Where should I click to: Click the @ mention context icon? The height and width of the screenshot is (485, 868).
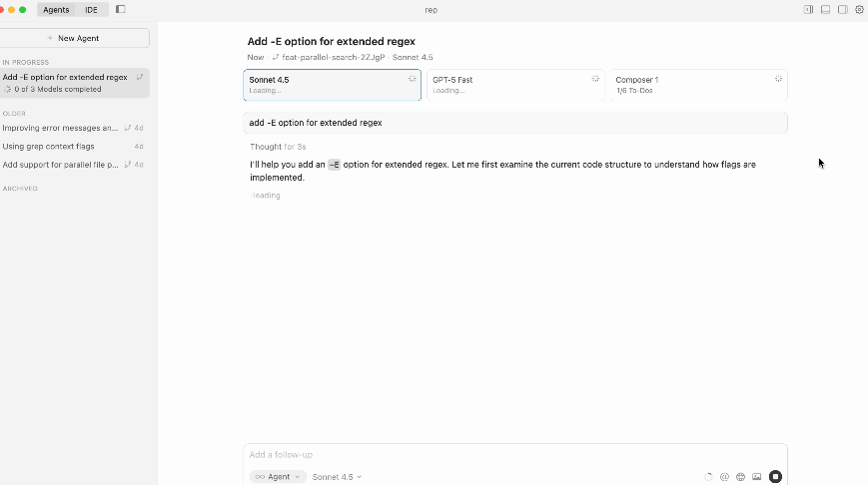(724, 477)
